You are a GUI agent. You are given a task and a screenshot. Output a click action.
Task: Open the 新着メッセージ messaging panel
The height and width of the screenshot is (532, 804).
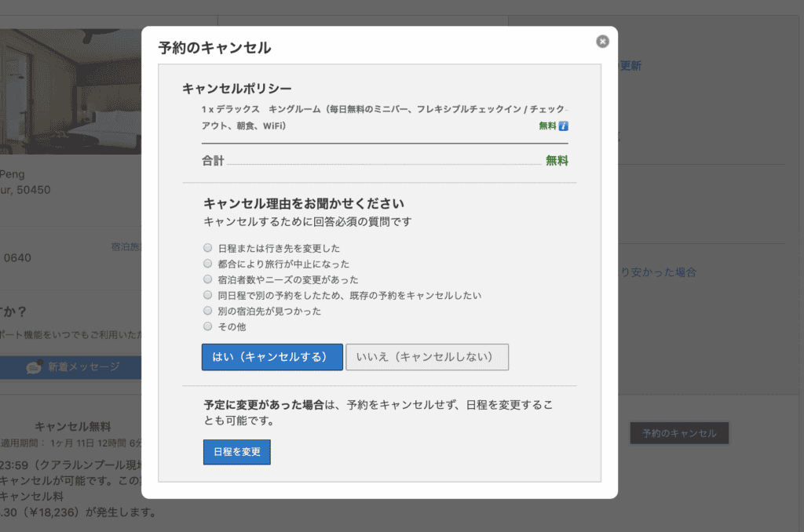click(x=84, y=367)
